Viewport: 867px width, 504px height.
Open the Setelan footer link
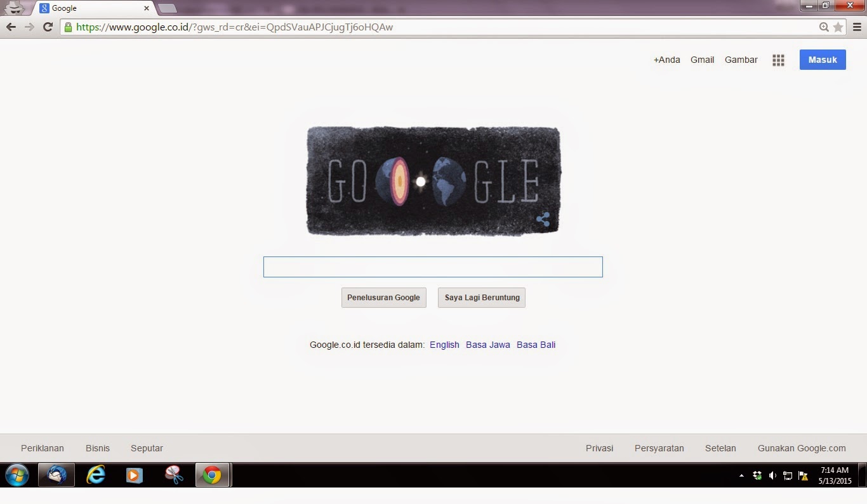click(720, 448)
